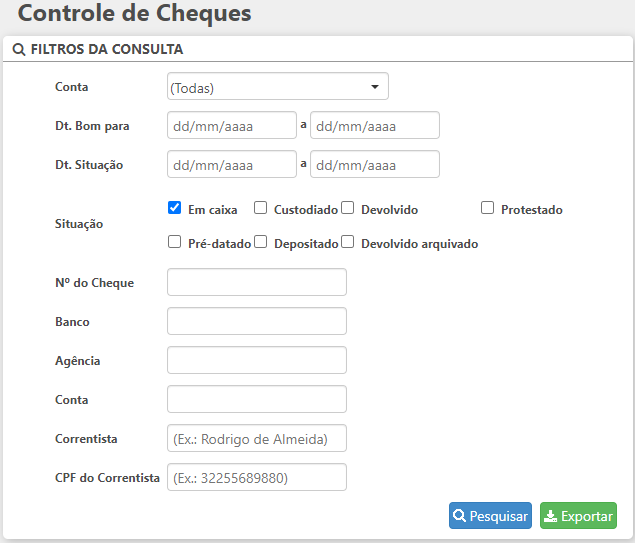Select the Pré-datado checkbox
Viewport: 635px width, 543px height.
(175, 242)
